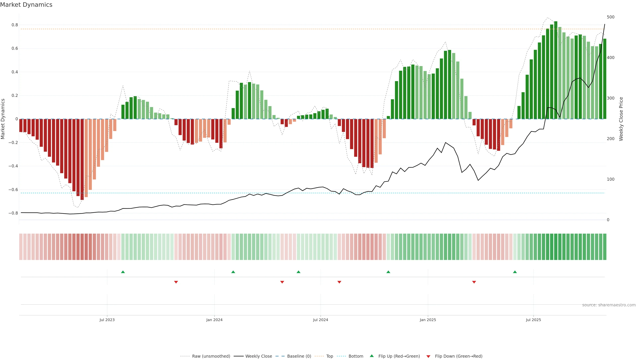Click the flip-up triangle nearest before Jan 2025
Viewport: 644px width, 362px height.
coord(388,272)
